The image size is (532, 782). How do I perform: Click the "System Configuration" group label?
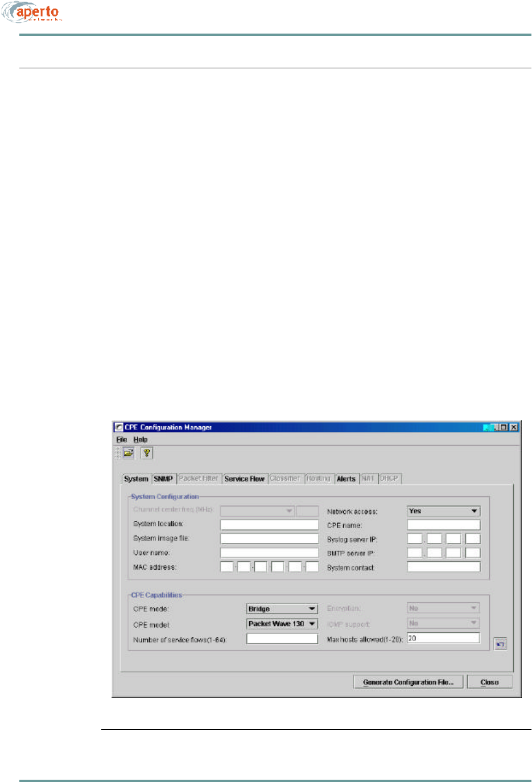click(x=165, y=497)
